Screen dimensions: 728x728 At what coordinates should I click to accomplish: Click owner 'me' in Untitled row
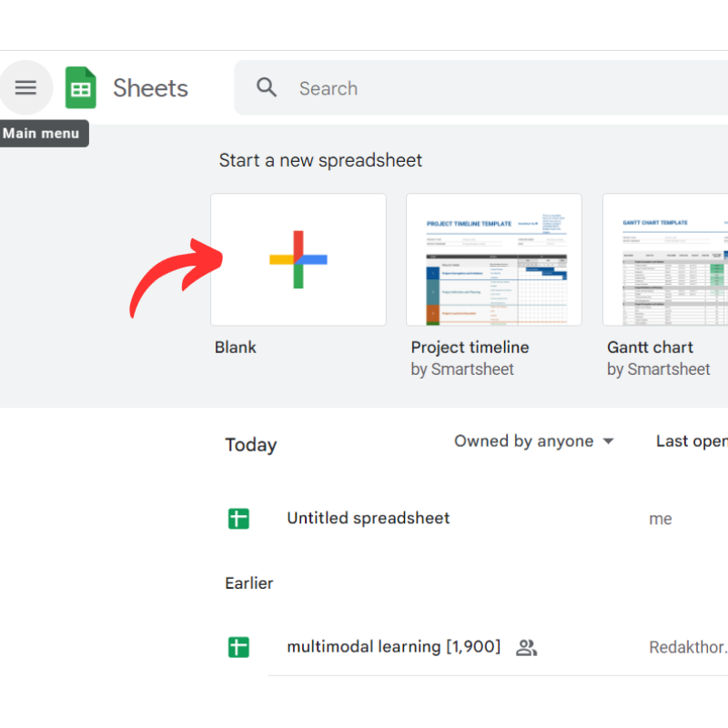pos(661,519)
